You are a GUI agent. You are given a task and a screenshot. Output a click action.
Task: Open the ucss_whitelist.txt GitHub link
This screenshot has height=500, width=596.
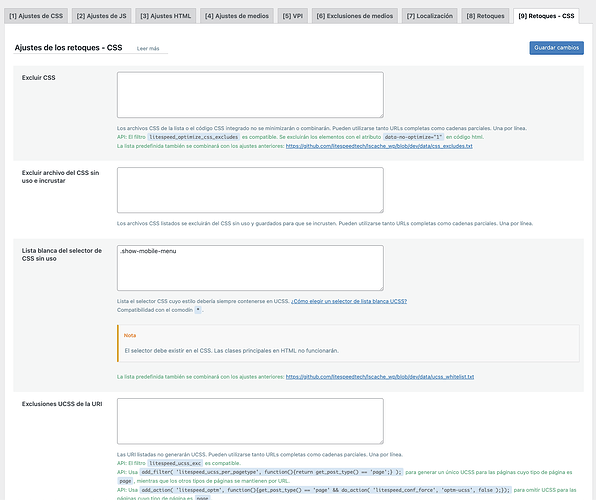tap(380, 377)
